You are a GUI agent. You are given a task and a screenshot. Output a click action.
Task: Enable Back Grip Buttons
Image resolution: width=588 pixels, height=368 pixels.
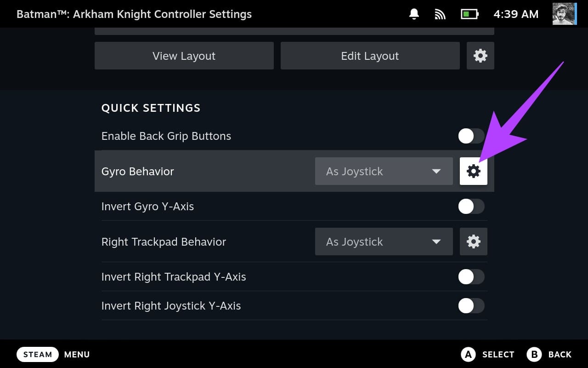coord(471,136)
